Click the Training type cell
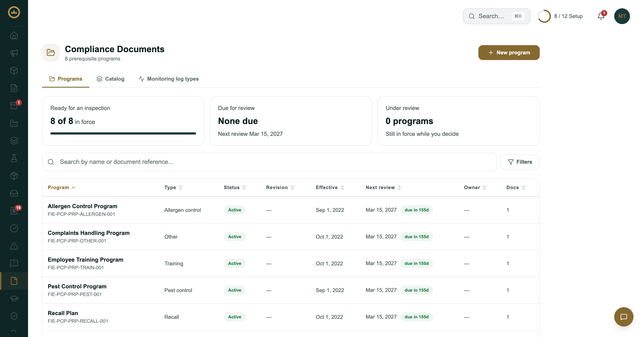The image size is (644, 337). coord(174,264)
